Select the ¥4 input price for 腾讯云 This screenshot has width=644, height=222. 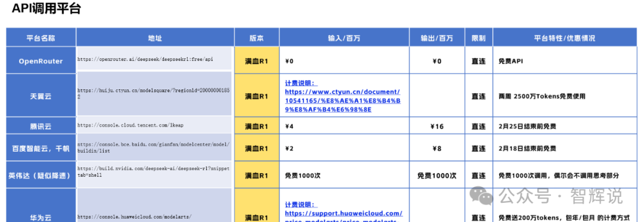(289, 126)
